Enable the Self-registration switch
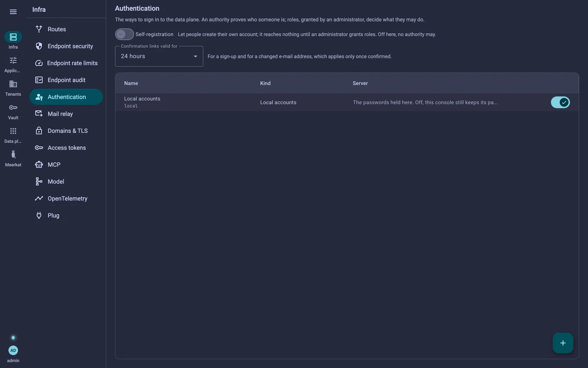 tap(125, 34)
